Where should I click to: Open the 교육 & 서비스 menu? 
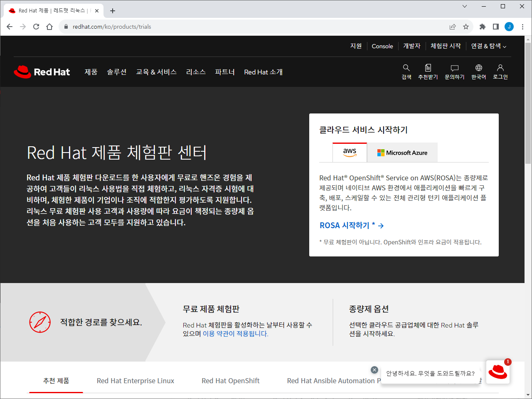[156, 72]
